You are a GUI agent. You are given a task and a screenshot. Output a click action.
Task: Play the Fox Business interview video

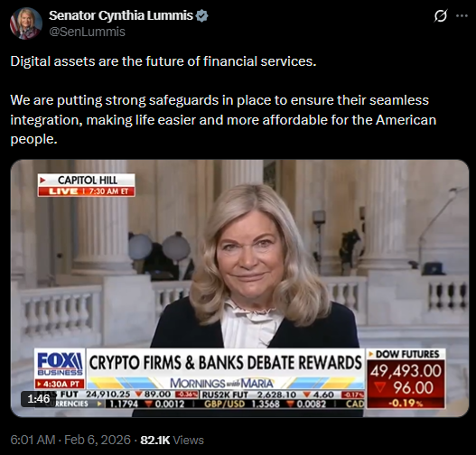[x=240, y=288]
